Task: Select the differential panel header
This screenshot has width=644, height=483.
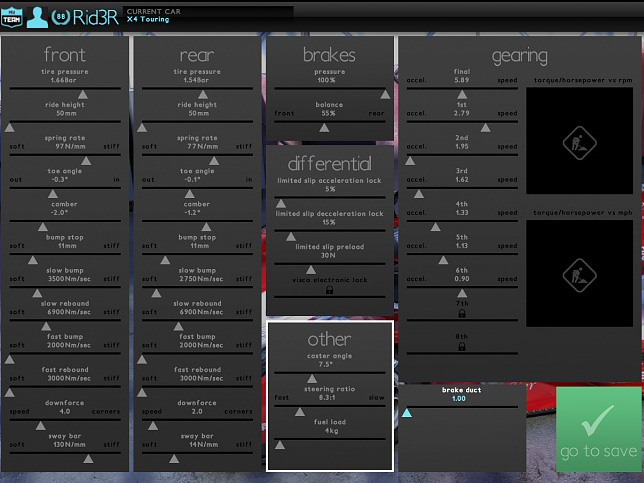Action: tap(329, 163)
